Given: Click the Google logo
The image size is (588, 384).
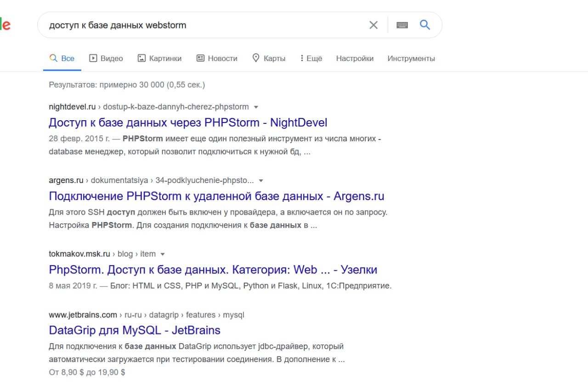Looking at the screenshot, I should (x=5, y=25).
